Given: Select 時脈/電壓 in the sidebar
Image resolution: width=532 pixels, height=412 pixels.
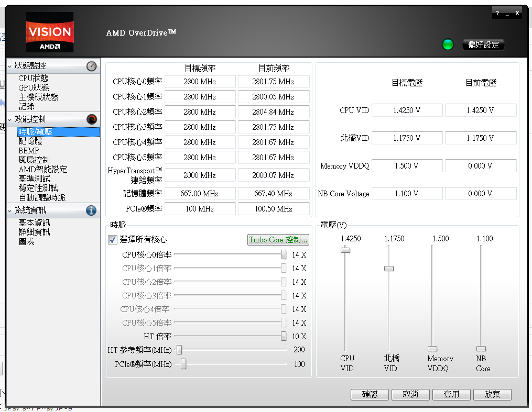Looking at the screenshot, I should click(58, 132).
